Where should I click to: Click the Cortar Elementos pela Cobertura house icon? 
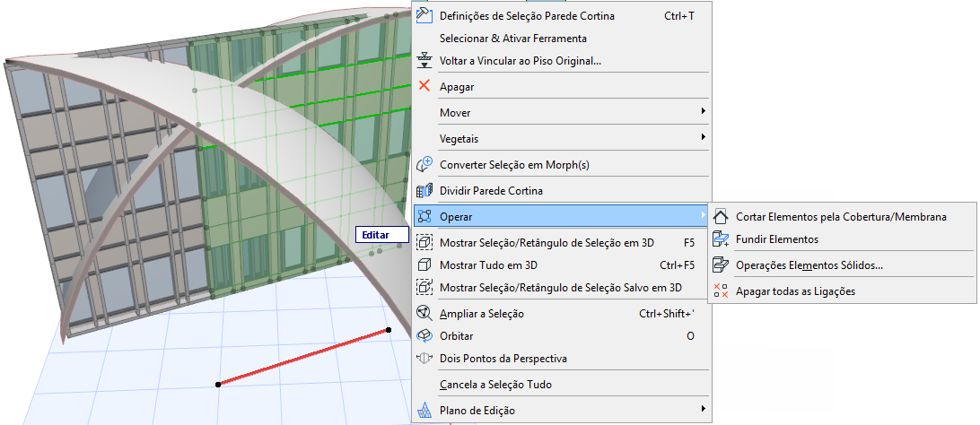(x=721, y=217)
